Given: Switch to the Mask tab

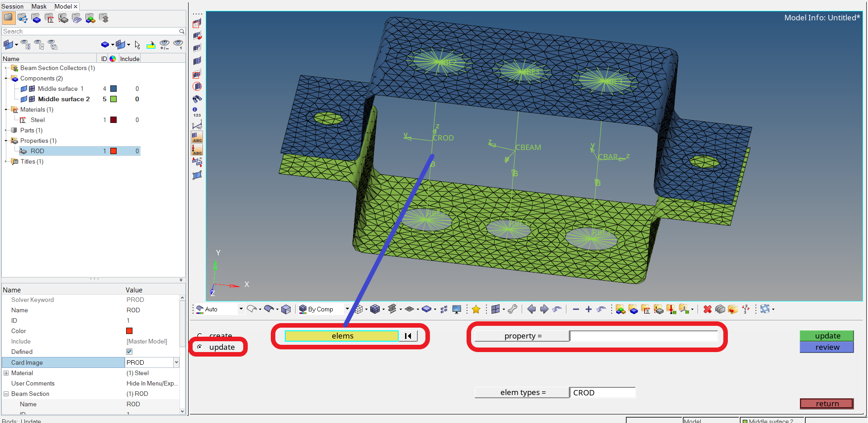Looking at the screenshot, I should tap(39, 6).
